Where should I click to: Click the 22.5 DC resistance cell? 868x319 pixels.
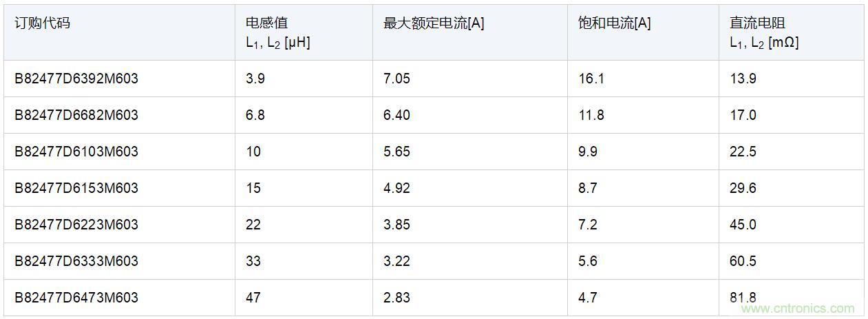pos(743,152)
